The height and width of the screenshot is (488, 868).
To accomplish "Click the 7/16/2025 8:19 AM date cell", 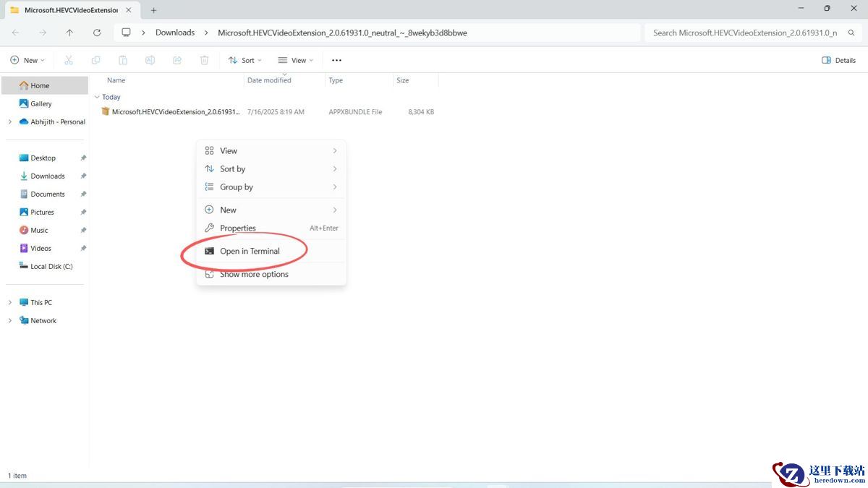I will pos(276,112).
